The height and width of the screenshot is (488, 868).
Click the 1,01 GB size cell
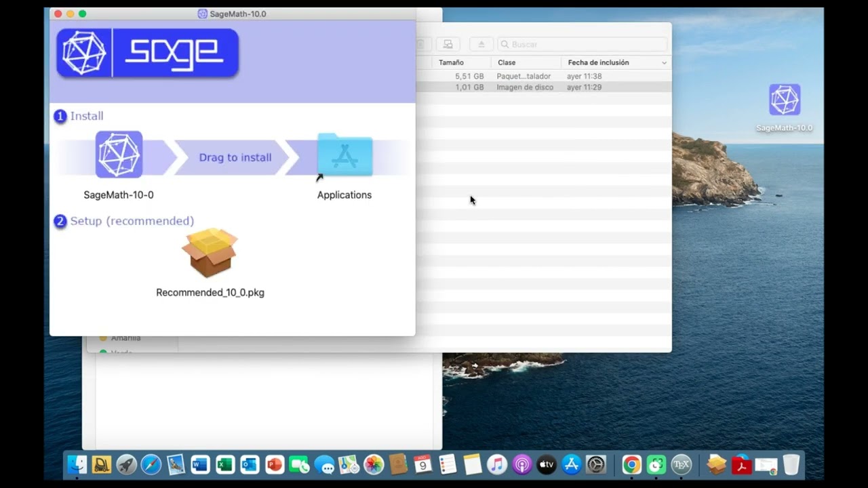tap(469, 87)
